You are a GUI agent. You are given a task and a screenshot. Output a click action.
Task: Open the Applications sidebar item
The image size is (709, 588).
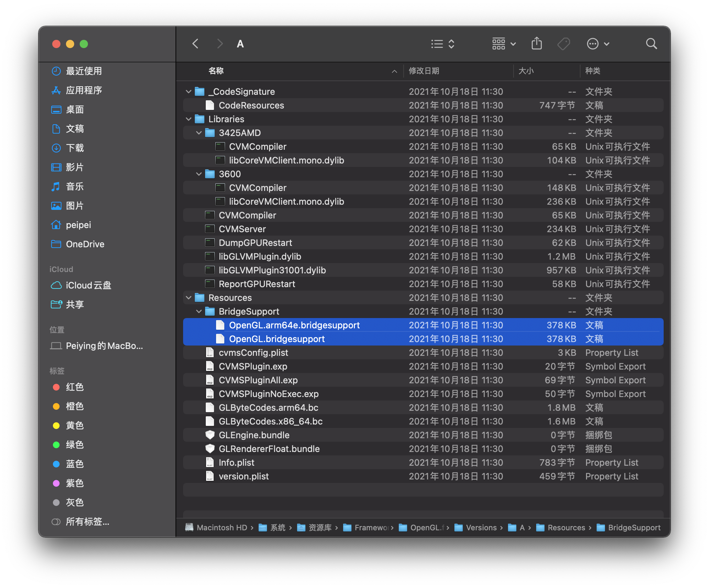click(84, 90)
